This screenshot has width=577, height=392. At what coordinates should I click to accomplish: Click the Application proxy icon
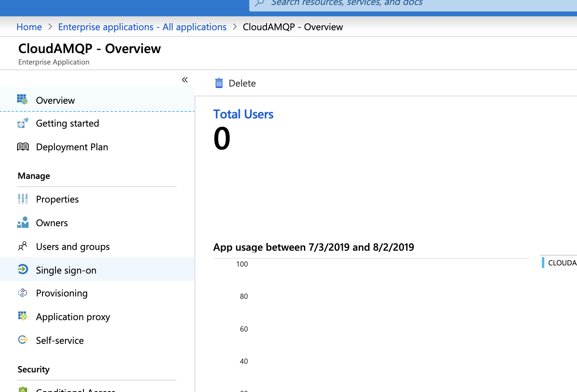pos(22,316)
